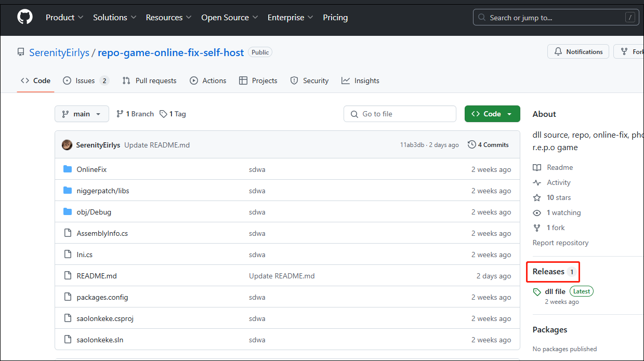
Task: Focus the Search or jump to field
Action: [556, 17]
